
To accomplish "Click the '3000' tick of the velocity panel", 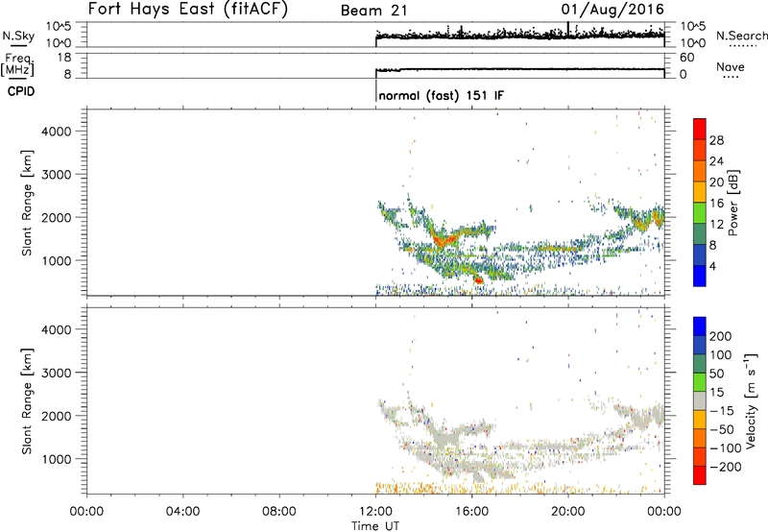I will pyautogui.click(x=56, y=373).
